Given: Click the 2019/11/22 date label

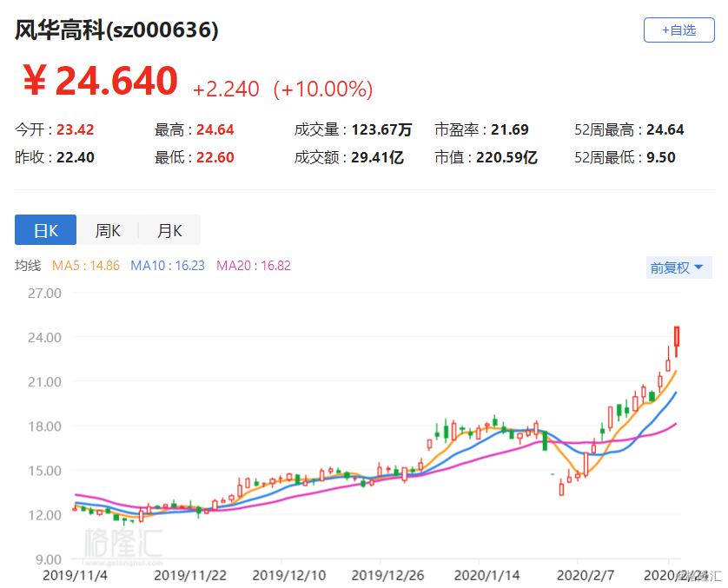Looking at the screenshot, I should click(x=190, y=576).
